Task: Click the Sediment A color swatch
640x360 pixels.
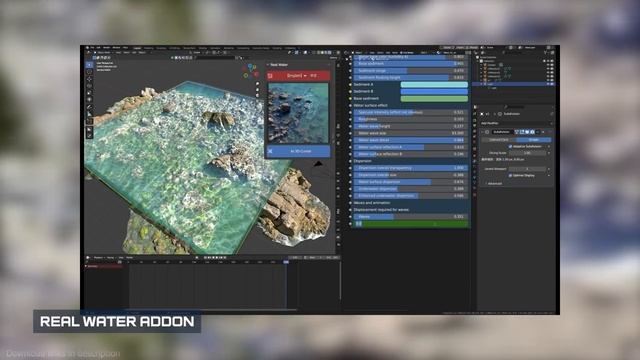Action: pyautogui.click(x=434, y=84)
